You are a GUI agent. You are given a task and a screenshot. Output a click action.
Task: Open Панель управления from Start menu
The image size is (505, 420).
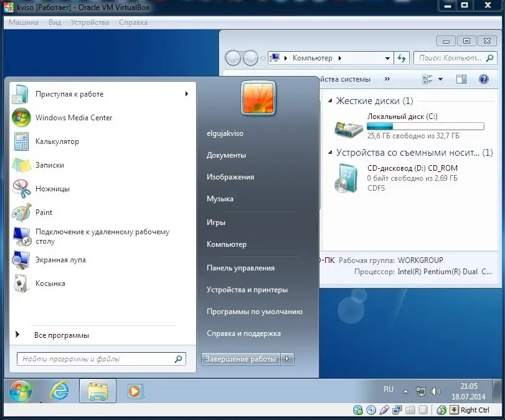(x=240, y=268)
